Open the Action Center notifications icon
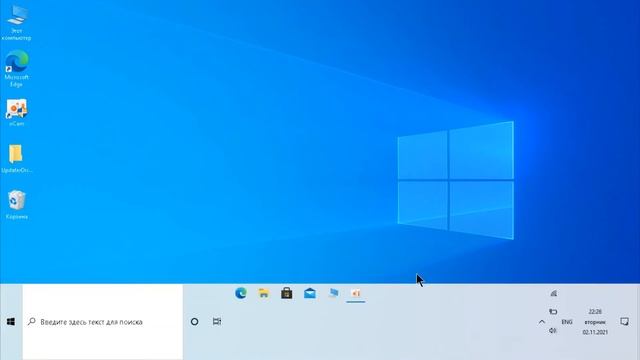 (x=624, y=322)
